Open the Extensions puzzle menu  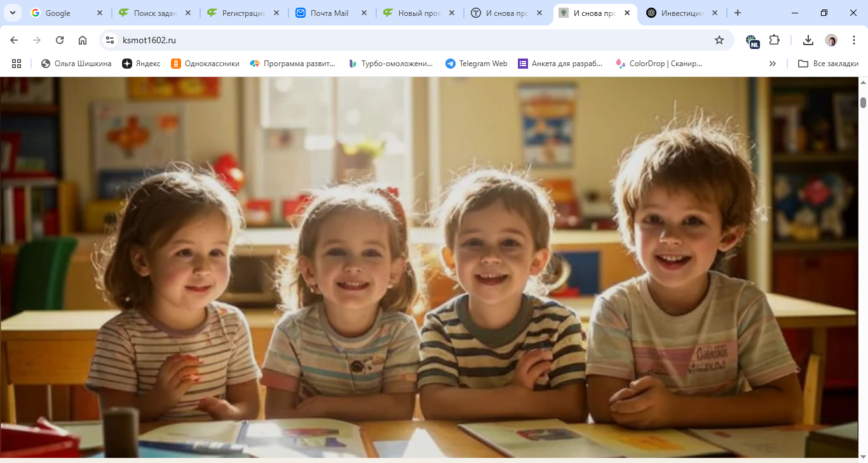click(x=774, y=40)
